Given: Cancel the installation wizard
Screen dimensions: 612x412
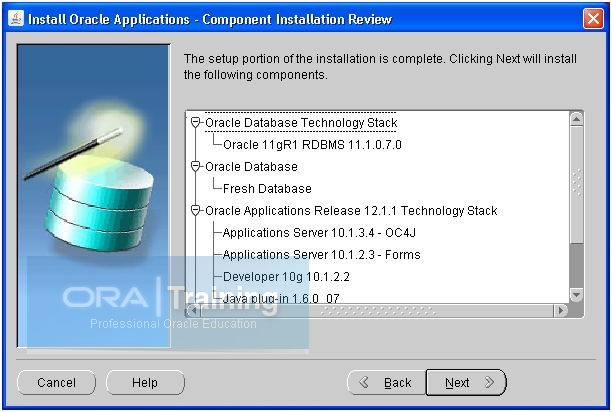Looking at the screenshot, I should pyautogui.click(x=57, y=382).
